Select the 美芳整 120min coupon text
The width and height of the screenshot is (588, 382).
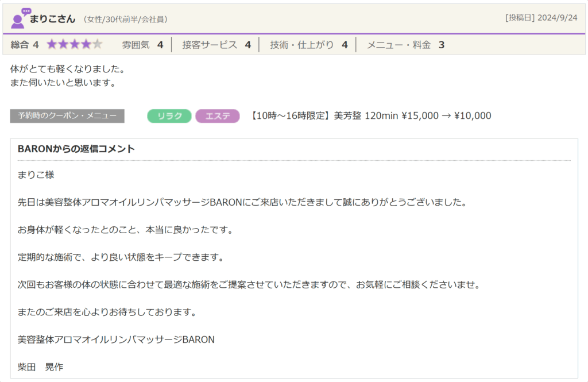370,115
